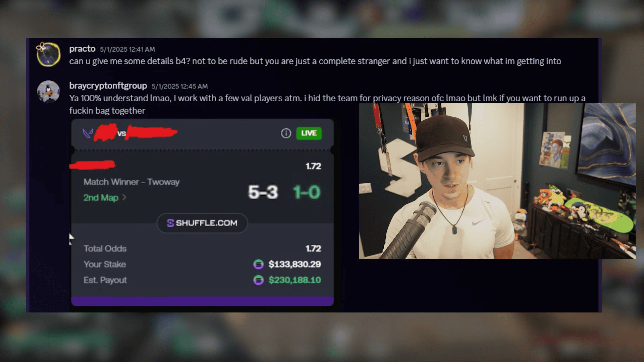Click the streamer webcam overlay
The height and width of the screenshot is (362, 644).
click(497, 181)
